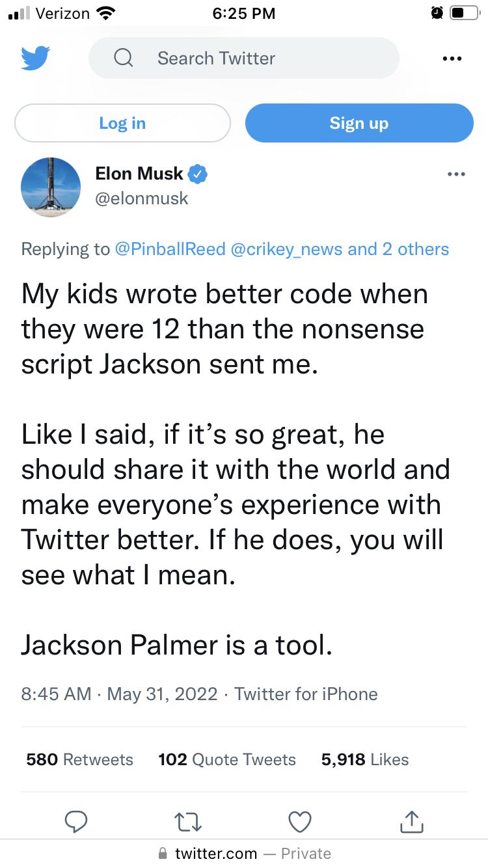The image size is (488, 868).
Task: Open the top-right overflow menu next to search
Action: [x=452, y=58]
